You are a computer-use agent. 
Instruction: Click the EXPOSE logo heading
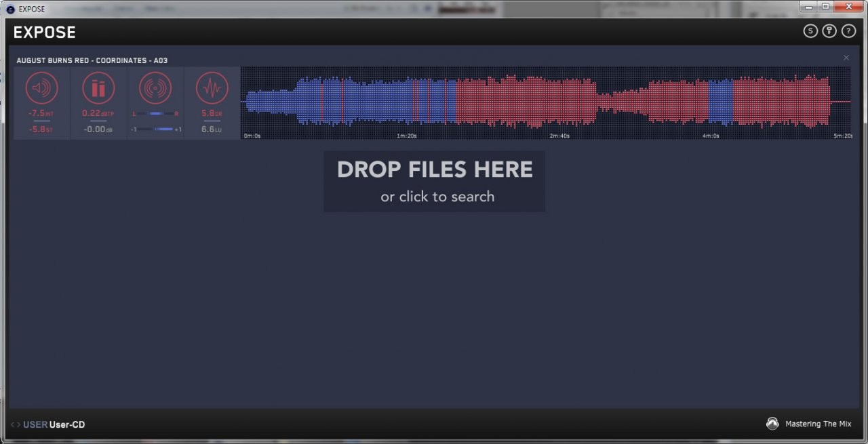tap(45, 32)
